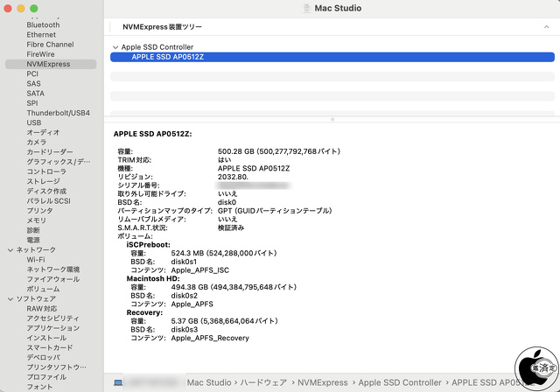560x392 pixels.
Task: Click ハードウェア in the path bar
Action: coord(262,382)
